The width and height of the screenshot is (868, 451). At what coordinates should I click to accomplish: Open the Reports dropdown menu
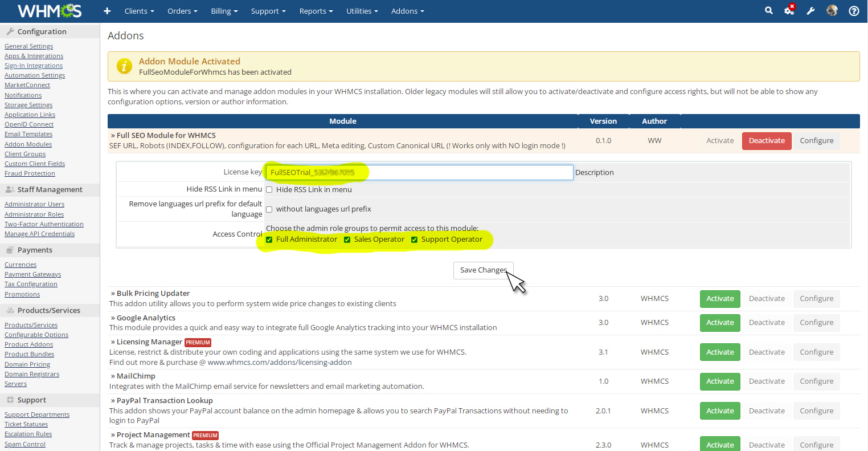[316, 11]
